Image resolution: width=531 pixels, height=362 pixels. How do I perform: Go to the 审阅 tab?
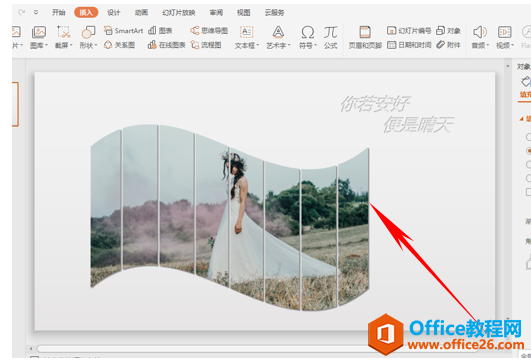click(216, 13)
